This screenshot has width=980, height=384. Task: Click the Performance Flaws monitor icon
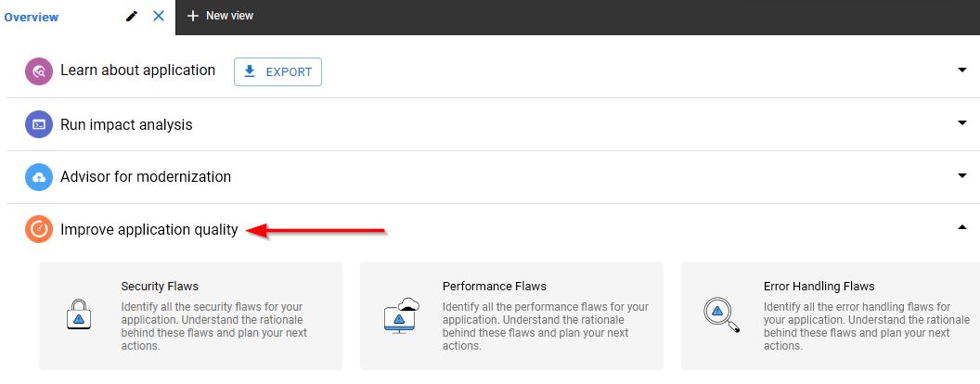tap(402, 315)
